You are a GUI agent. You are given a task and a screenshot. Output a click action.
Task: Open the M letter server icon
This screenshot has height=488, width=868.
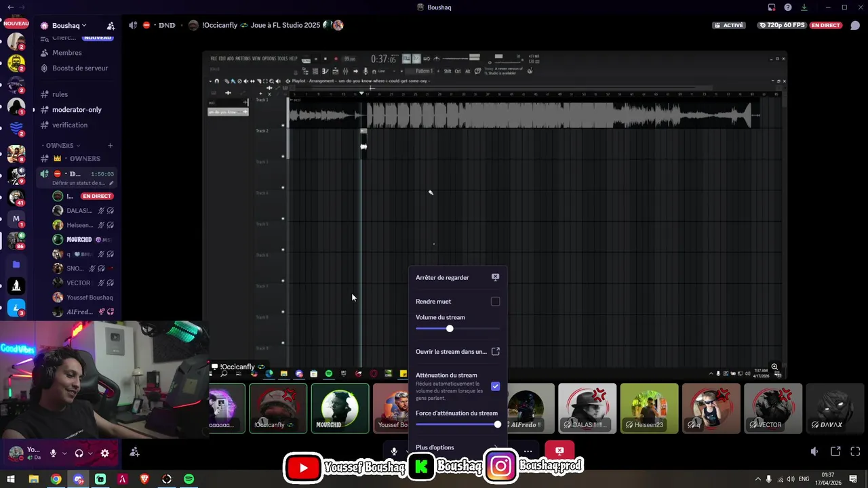pyautogui.click(x=16, y=218)
